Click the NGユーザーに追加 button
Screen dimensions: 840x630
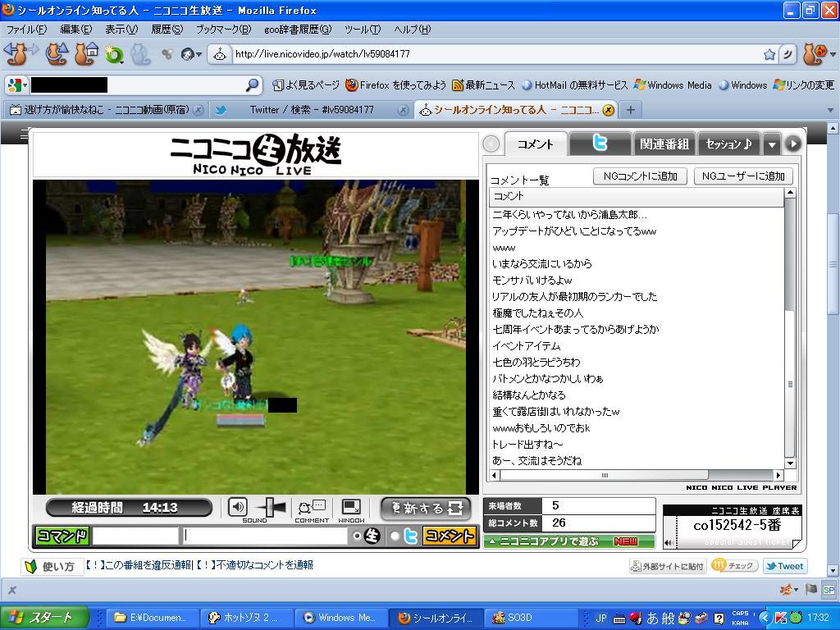743,176
